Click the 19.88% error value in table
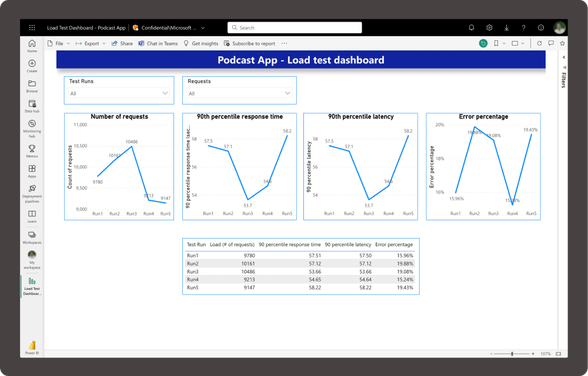 tap(405, 264)
